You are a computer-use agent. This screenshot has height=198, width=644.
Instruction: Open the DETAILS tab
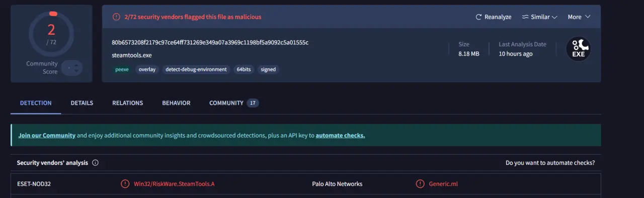coord(82,103)
